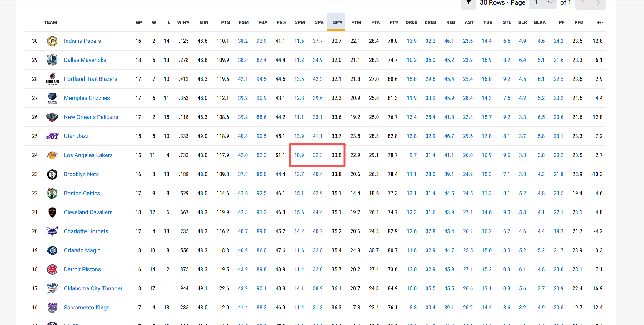644x325 pixels.
Task: Sort by the DREB column header
Action: pyautogui.click(x=430, y=22)
